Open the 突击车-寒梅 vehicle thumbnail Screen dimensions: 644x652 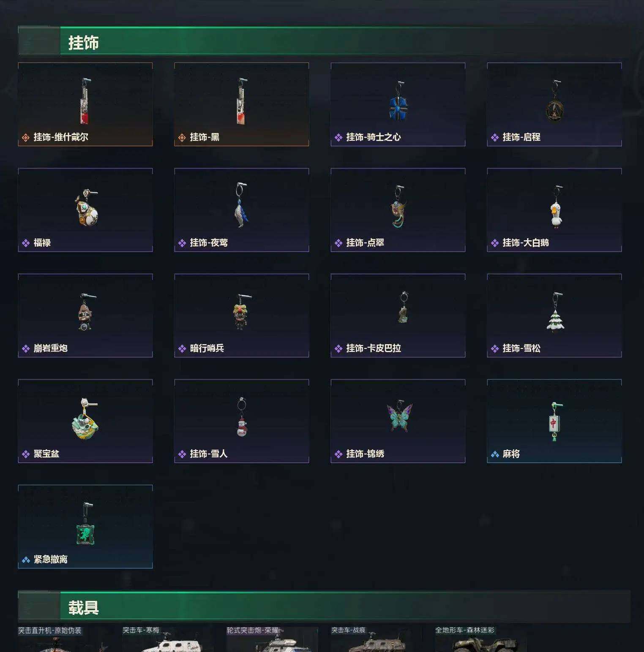tap(167, 639)
